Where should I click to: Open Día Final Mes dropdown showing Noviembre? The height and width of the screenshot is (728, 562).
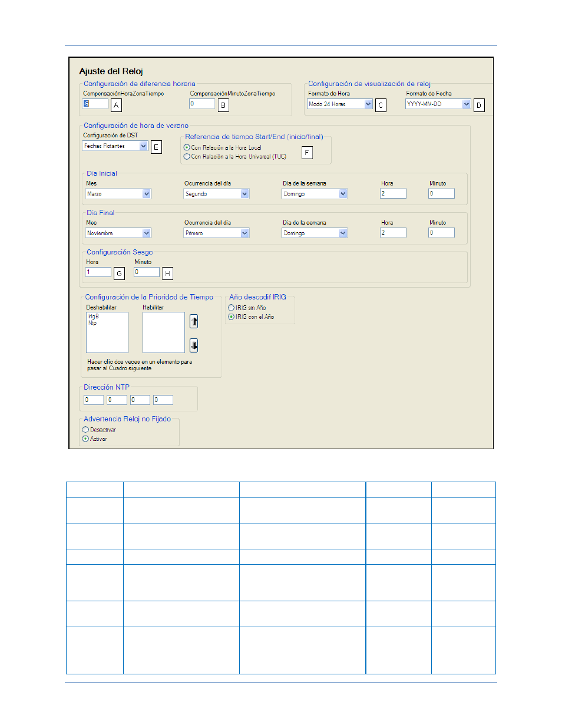(x=118, y=233)
